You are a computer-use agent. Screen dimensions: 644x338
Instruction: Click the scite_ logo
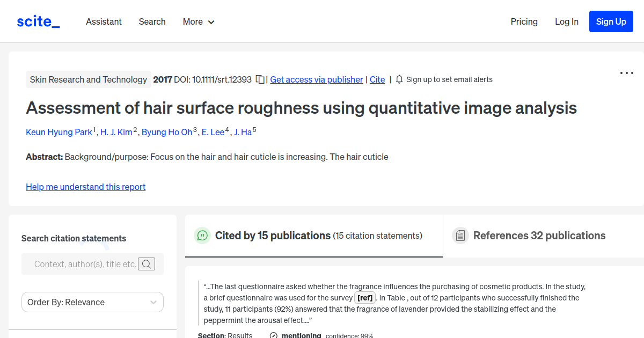pyautogui.click(x=38, y=21)
